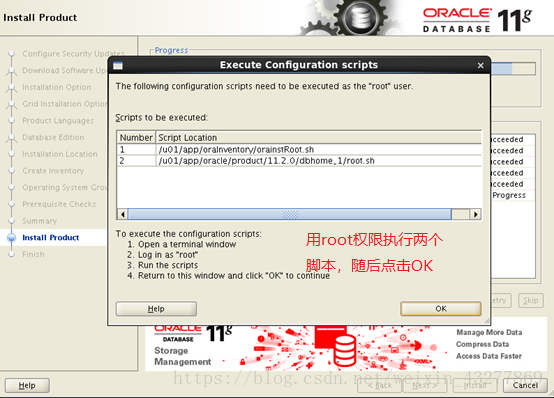The image size is (554, 398).
Task: Open Help in the main installer window
Action: (27, 385)
